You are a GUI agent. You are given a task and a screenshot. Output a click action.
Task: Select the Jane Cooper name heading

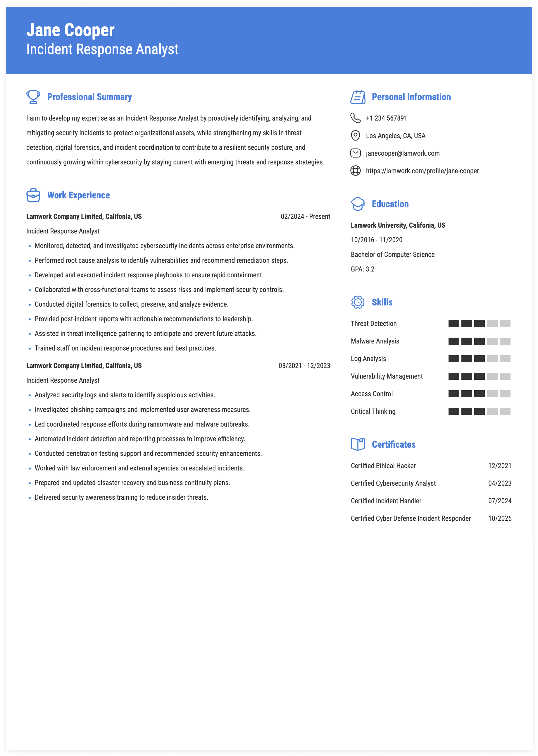click(70, 30)
